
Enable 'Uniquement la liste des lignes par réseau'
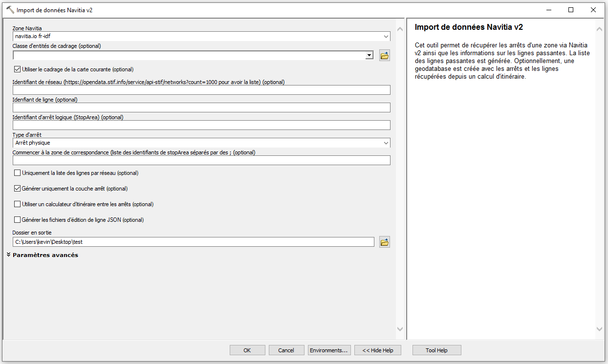18,173
